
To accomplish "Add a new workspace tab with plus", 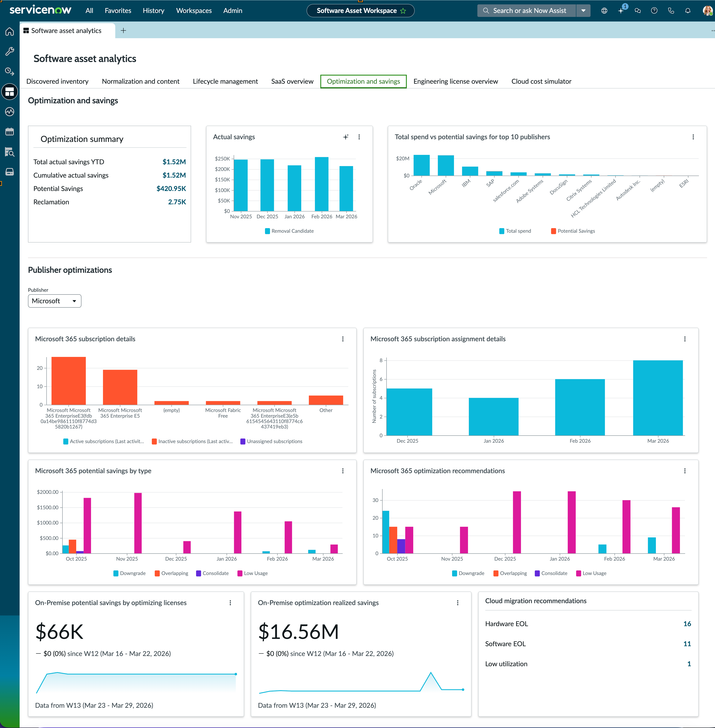I will click(x=123, y=30).
